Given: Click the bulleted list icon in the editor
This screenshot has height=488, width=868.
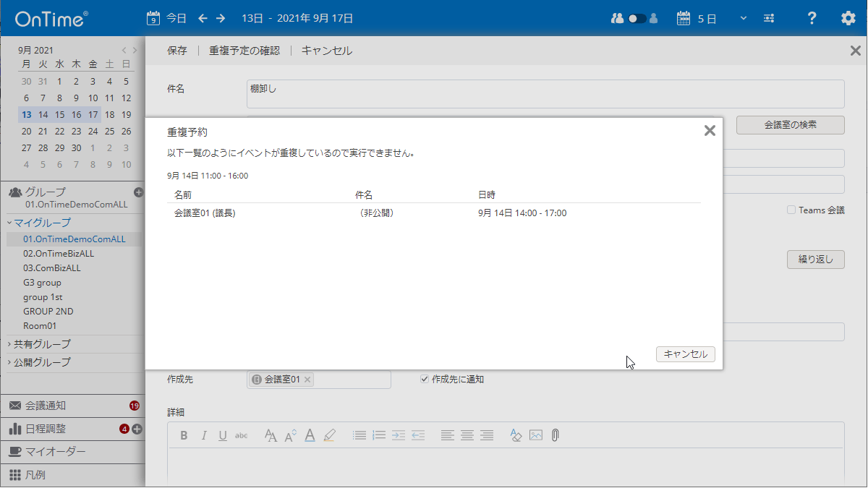Looking at the screenshot, I should click(359, 435).
